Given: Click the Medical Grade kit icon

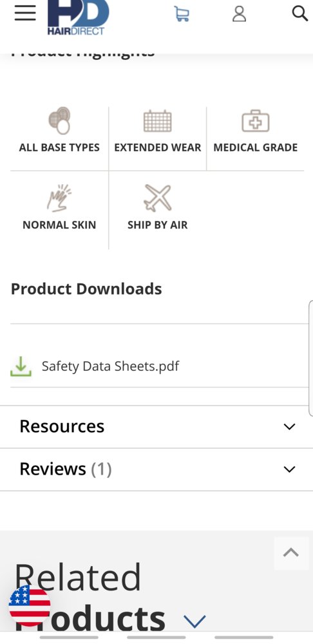Looking at the screenshot, I should pos(256,121).
